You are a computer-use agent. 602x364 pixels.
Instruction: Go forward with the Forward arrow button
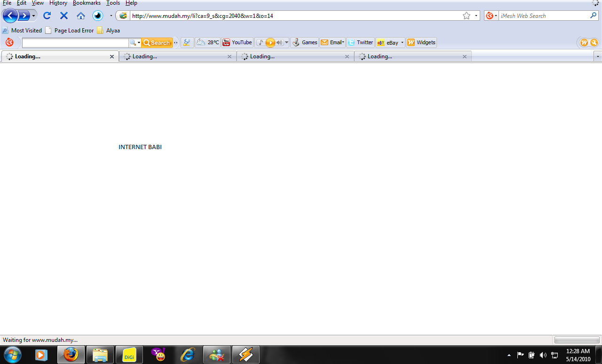[24, 16]
